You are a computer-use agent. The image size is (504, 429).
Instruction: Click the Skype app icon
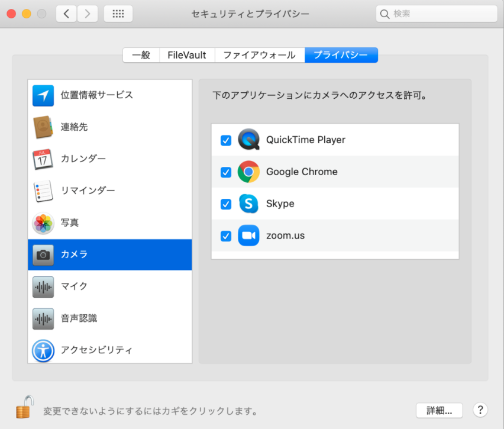(x=248, y=204)
